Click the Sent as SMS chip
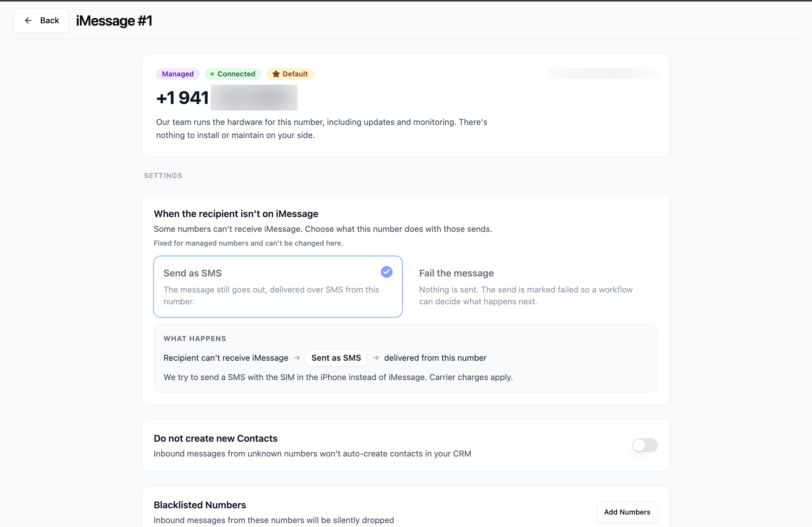The width and height of the screenshot is (812, 527). [x=336, y=357]
